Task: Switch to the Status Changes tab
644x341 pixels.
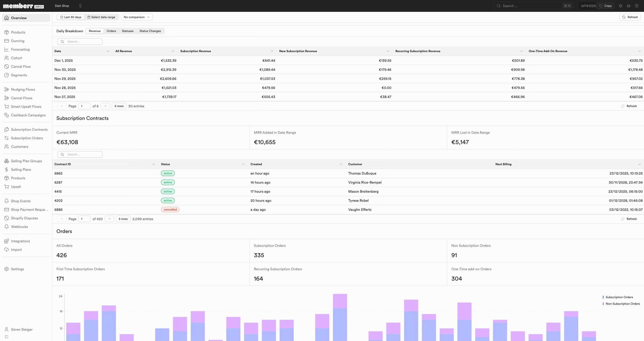Action: [150, 31]
